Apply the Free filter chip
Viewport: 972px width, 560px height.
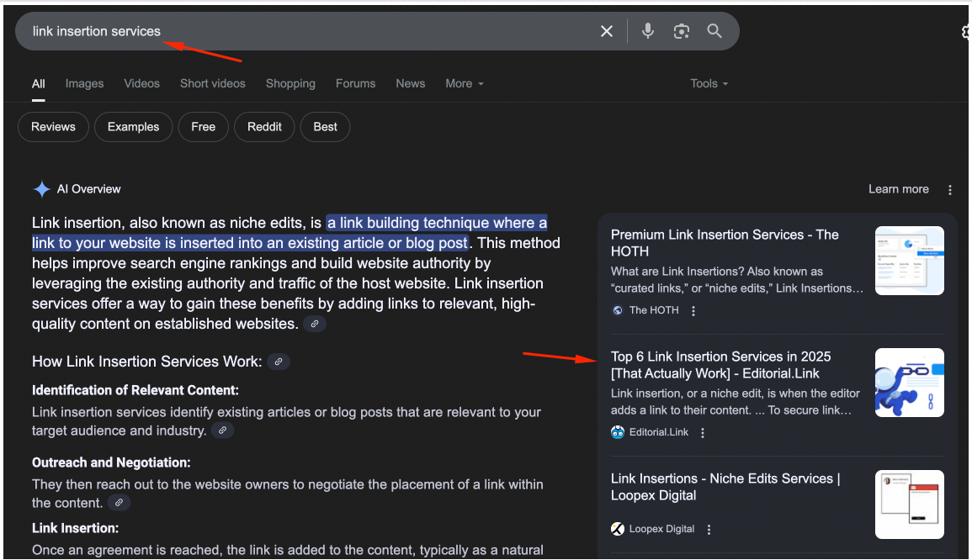click(204, 127)
